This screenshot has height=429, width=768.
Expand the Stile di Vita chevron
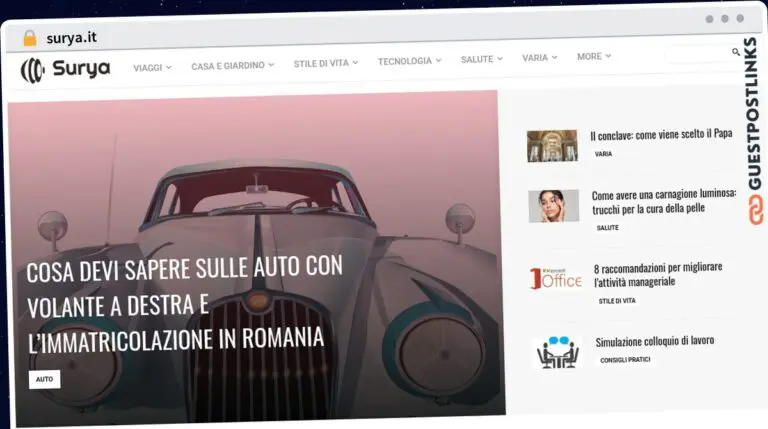pyautogui.click(x=355, y=63)
